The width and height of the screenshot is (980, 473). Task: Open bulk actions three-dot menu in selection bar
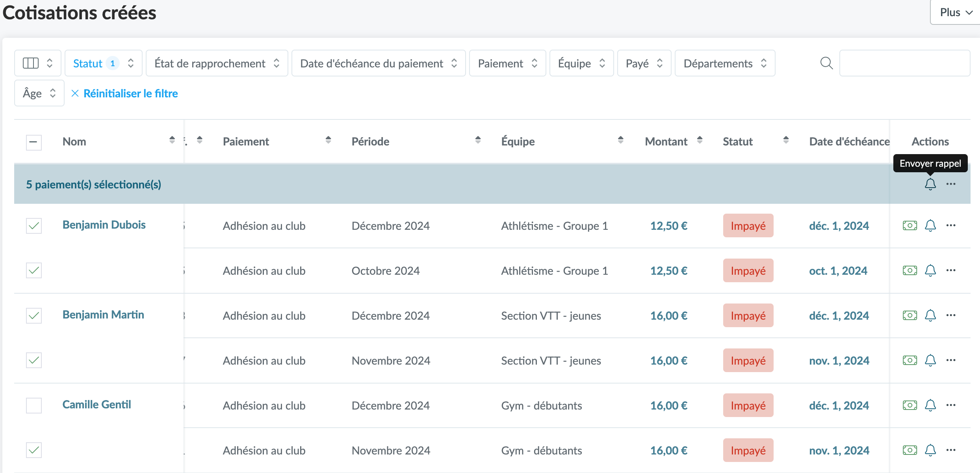951,184
